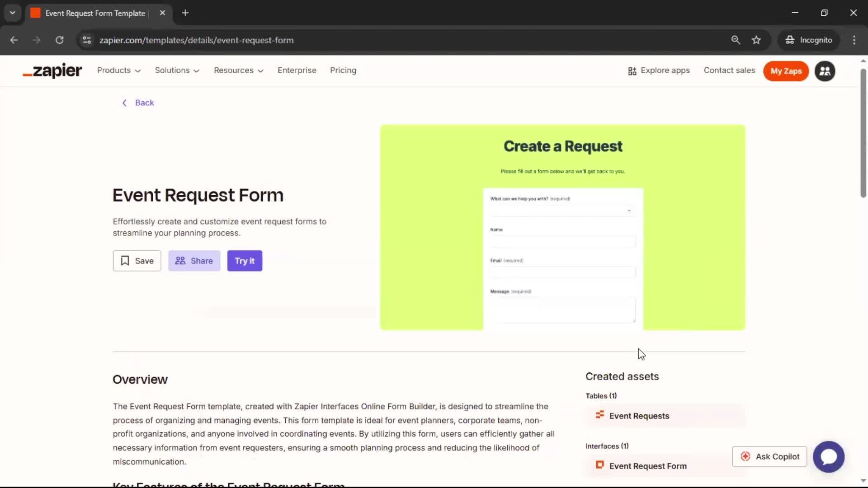Click the Tables (1) label
The height and width of the screenshot is (488, 868).
(x=601, y=396)
